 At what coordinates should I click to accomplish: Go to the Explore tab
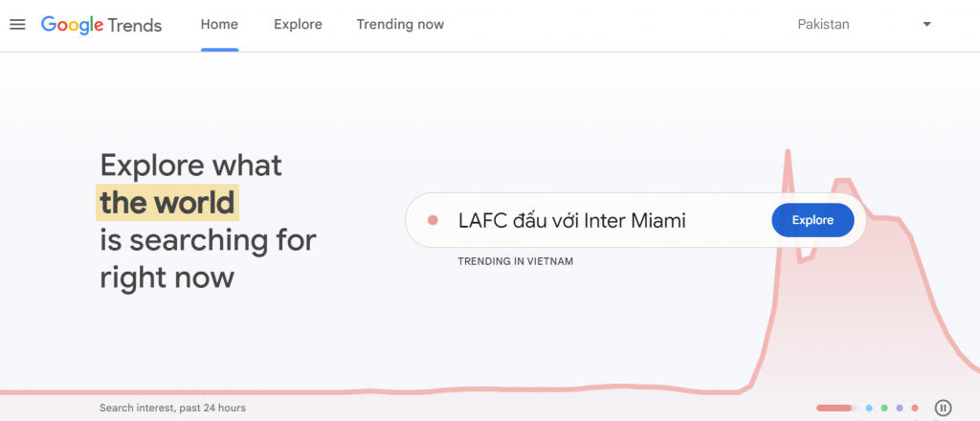click(x=298, y=25)
